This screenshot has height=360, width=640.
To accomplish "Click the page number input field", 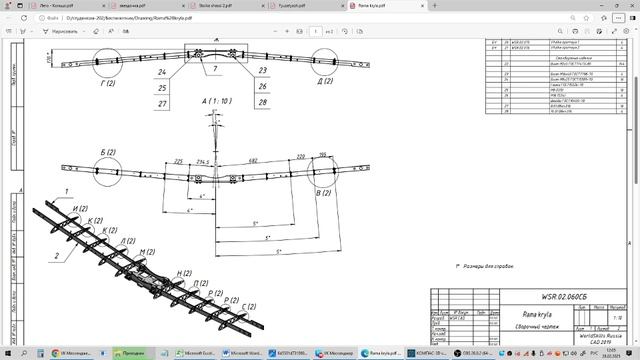I will pyautogui.click(x=316, y=31).
